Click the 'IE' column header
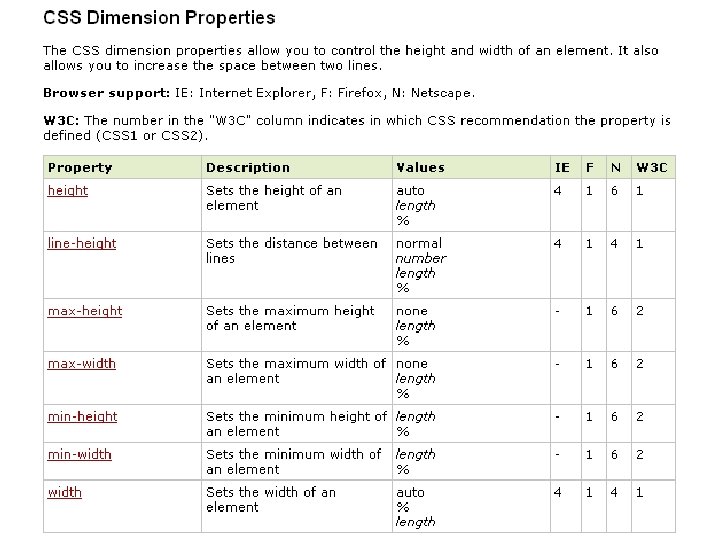The width and height of the screenshot is (720, 540). 563,168
